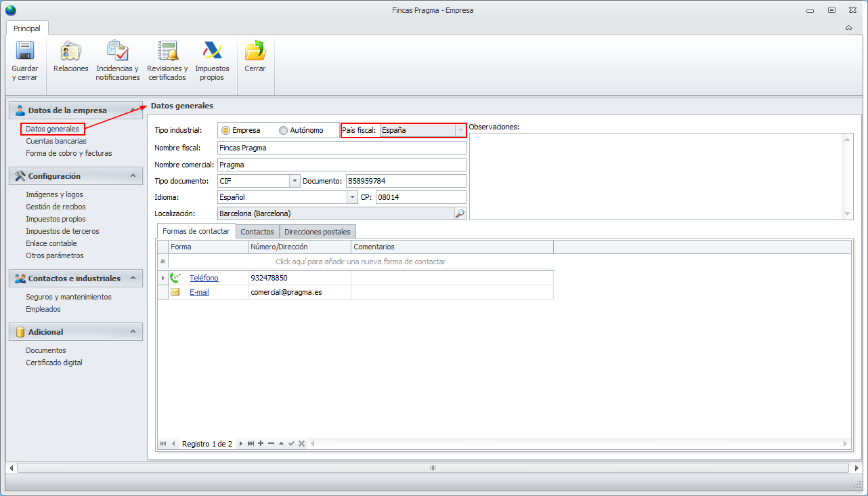The width and height of the screenshot is (868, 496).
Task: Click the Localización search magnifier icon
Action: (460, 213)
